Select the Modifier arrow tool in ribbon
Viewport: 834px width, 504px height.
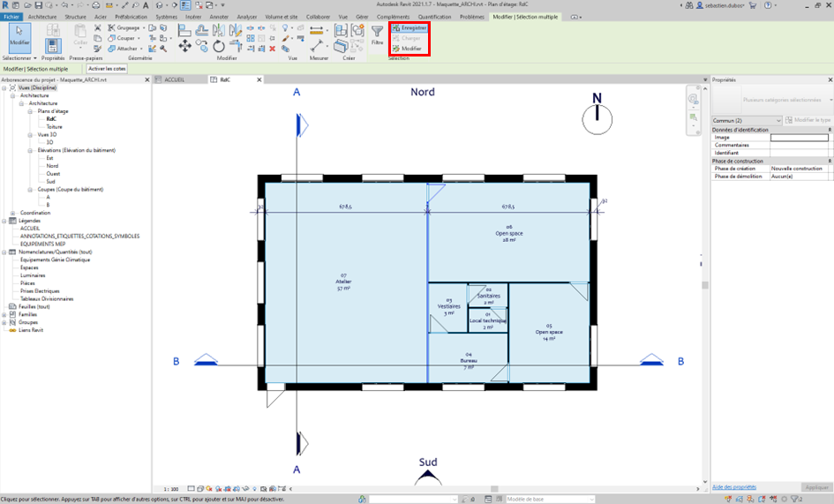(x=19, y=39)
